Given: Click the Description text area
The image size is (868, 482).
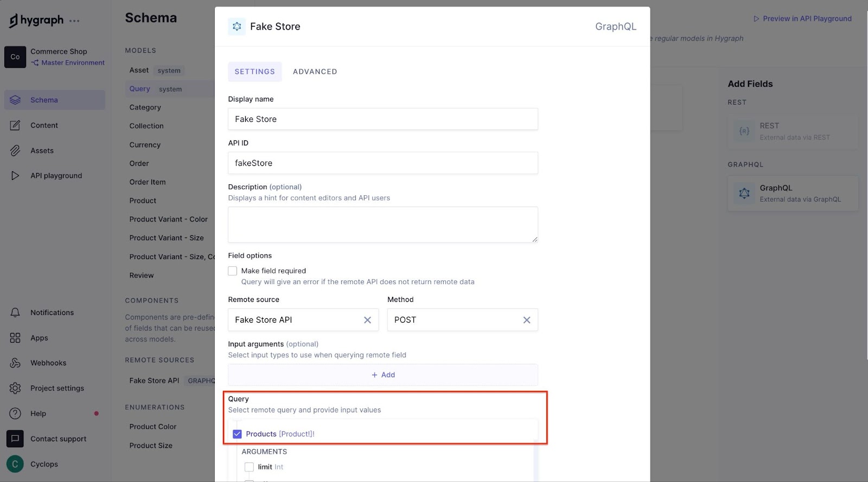Looking at the screenshot, I should click(383, 224).
